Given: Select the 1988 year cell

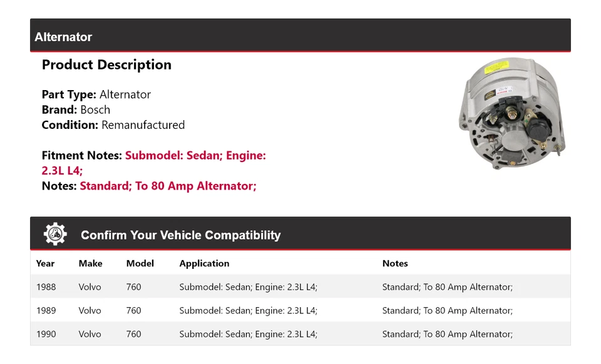Looking at the screenshot, I should (x=46, y=287).
